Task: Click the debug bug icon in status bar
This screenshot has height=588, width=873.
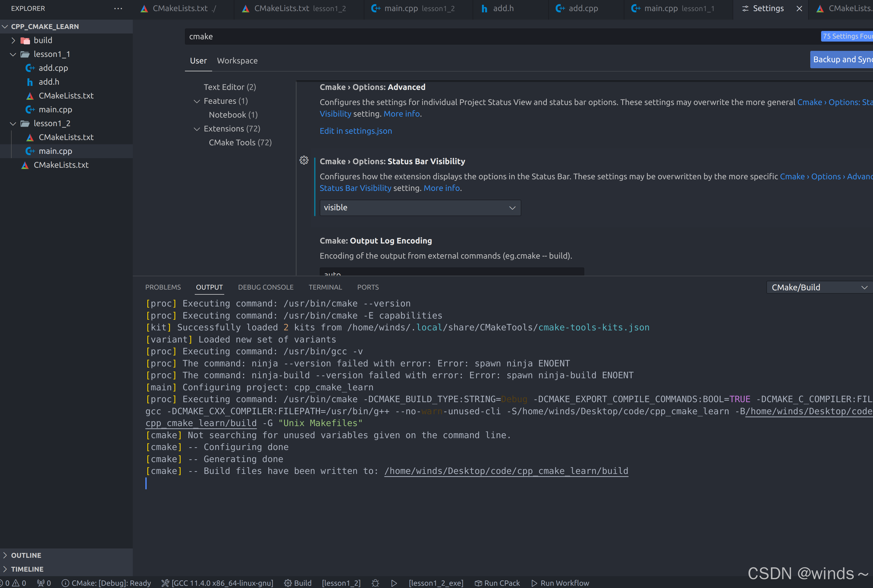Action: [375, 583]
